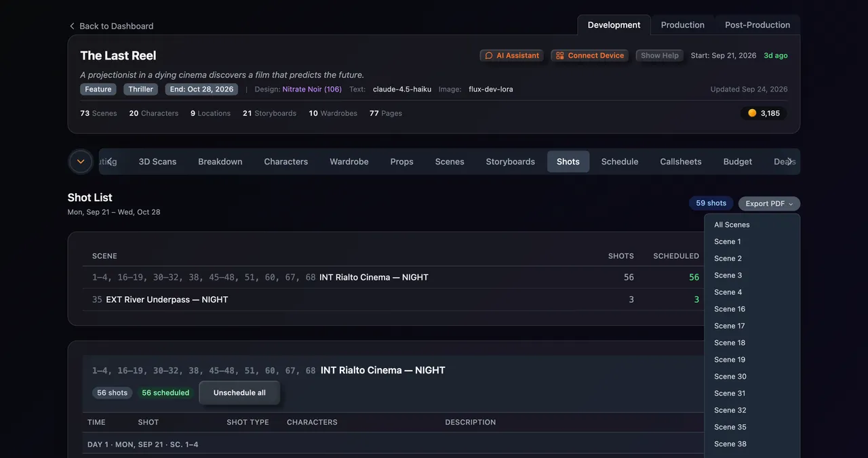Click the AI Assistant chat bubble icon
This screenshot has height=458, width=868.
click(489, 56)
